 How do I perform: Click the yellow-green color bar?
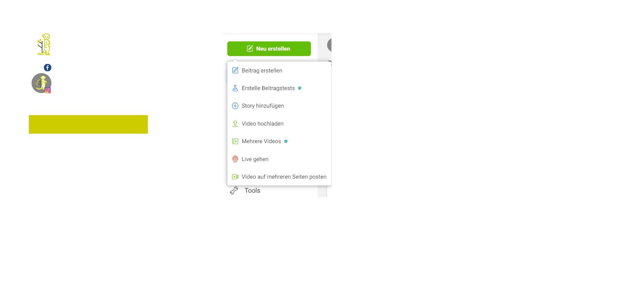point(88,124)
